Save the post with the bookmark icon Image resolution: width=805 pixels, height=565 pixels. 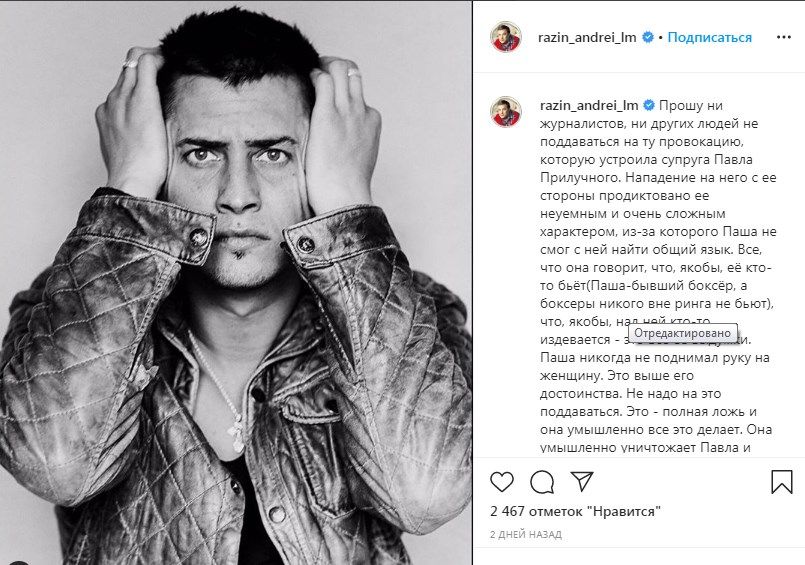click(782, 482)
